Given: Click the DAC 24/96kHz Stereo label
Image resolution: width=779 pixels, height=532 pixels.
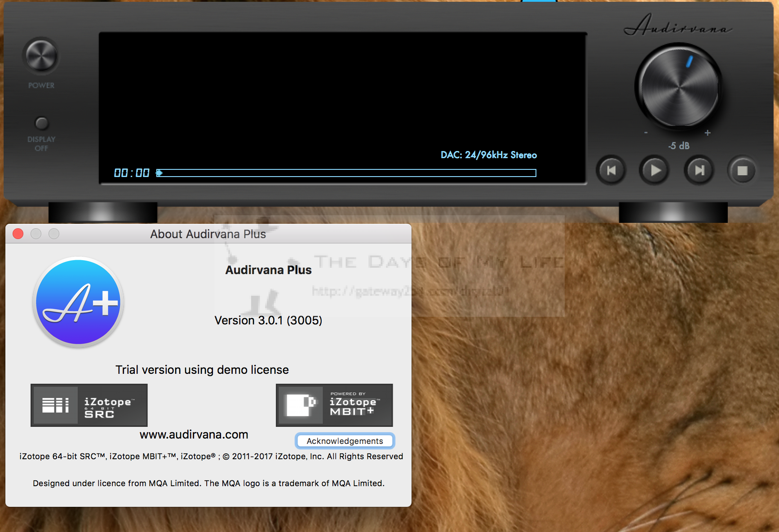Looking at the screenshot, I should tap(488, 155).
